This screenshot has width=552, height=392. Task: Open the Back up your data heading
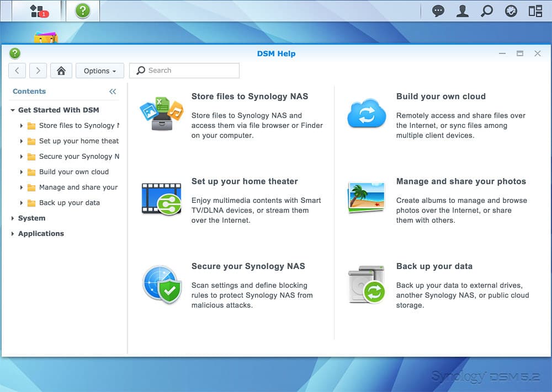point(434,266)
